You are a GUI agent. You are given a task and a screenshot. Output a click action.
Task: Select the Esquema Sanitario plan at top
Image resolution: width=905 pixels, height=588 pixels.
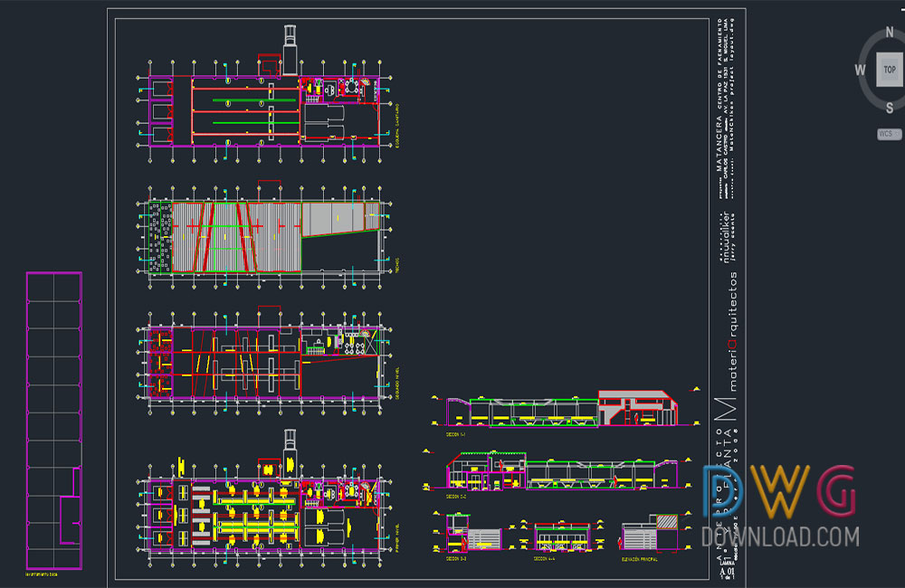coord(262,110)
